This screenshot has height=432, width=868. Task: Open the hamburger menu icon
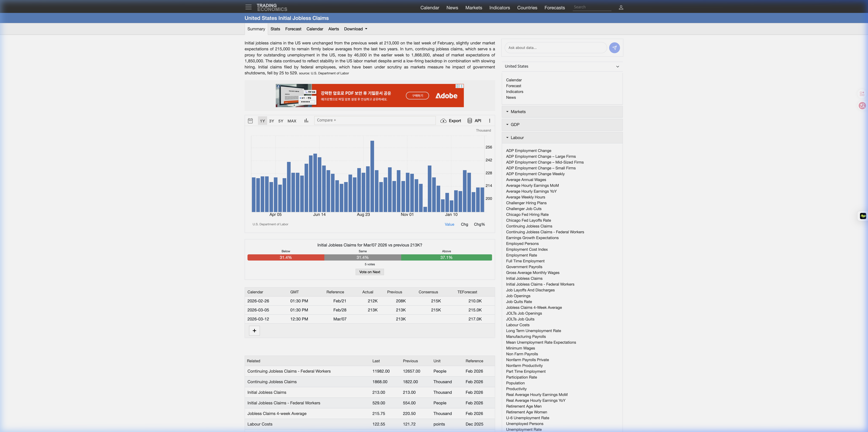(248, 7)
